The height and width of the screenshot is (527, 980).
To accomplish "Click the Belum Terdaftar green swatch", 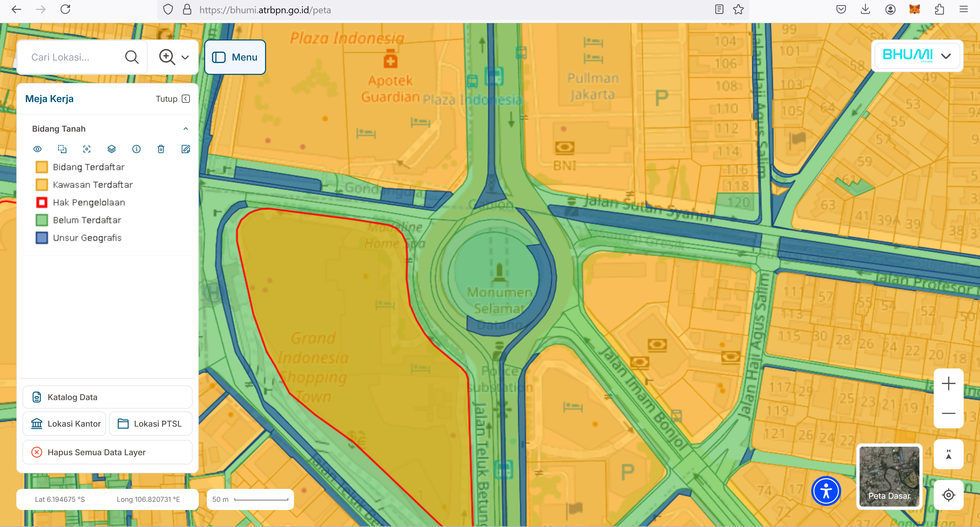I will pos(42,220).
